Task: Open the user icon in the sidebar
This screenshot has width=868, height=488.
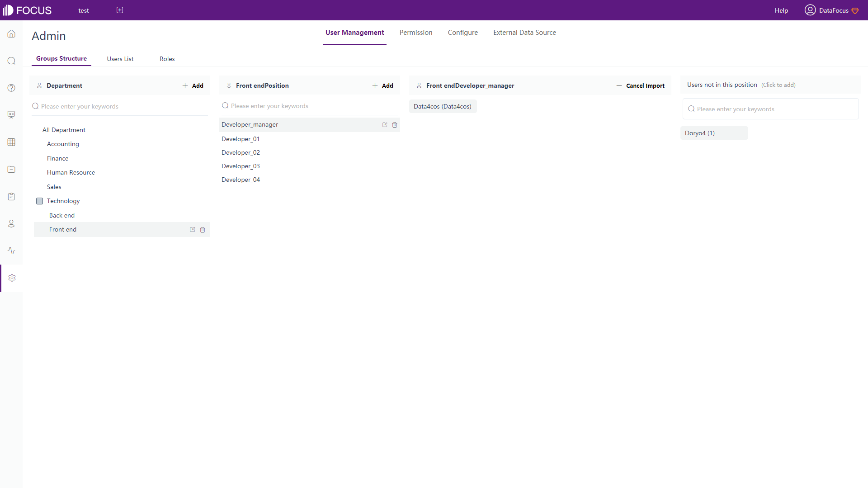Action: (x=11, y=223)
